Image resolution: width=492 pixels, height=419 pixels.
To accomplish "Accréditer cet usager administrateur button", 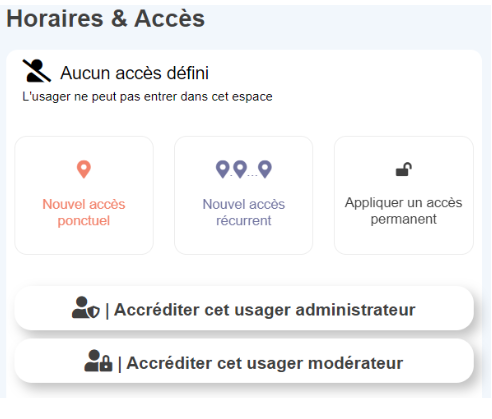I will pos(244,308).
